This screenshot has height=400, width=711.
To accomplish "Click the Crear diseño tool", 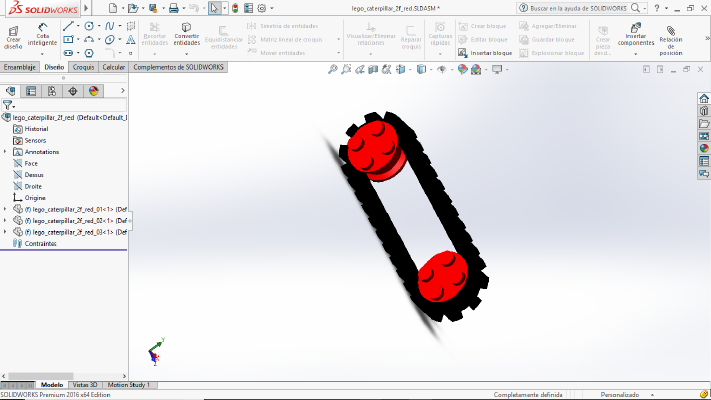I will 13,38.
